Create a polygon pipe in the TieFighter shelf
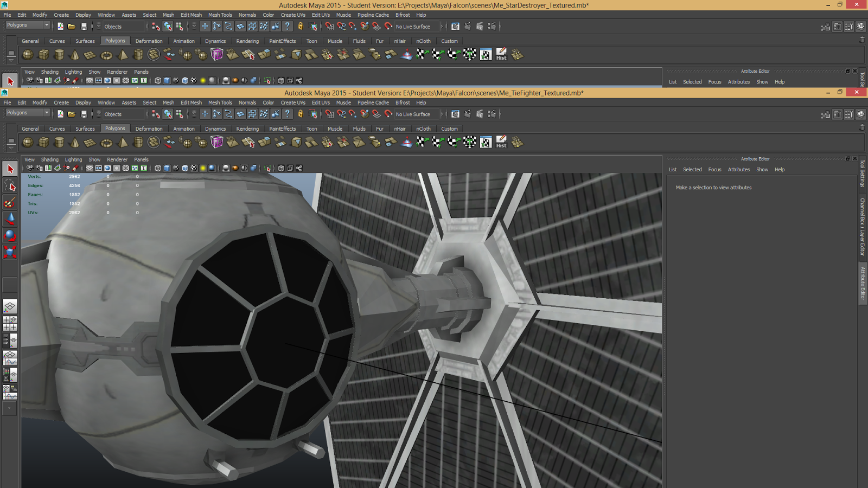 [x=138, y=143]
